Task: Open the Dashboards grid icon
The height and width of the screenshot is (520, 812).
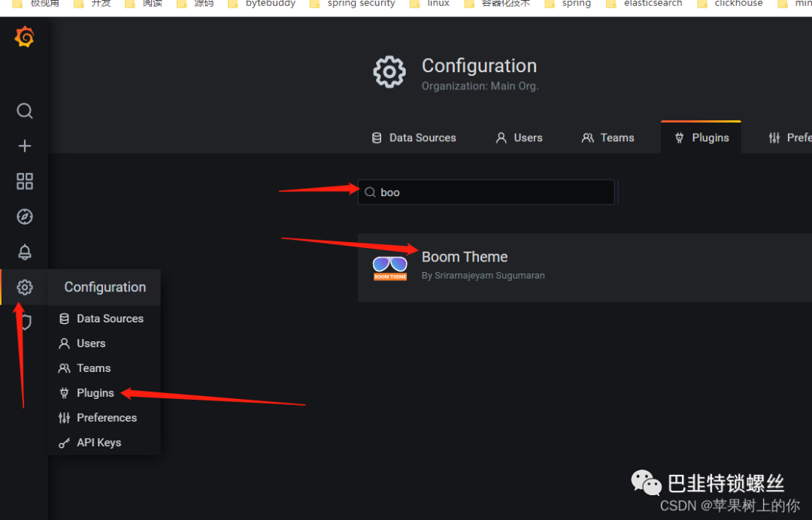Action: coord(24,181)
